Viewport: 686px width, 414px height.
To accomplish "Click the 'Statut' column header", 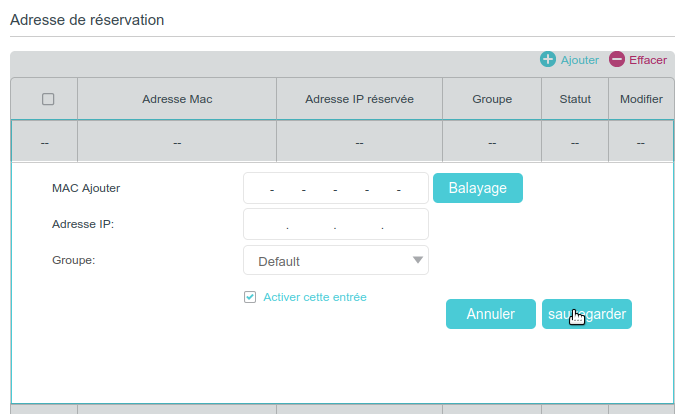I will click(575, 99).
